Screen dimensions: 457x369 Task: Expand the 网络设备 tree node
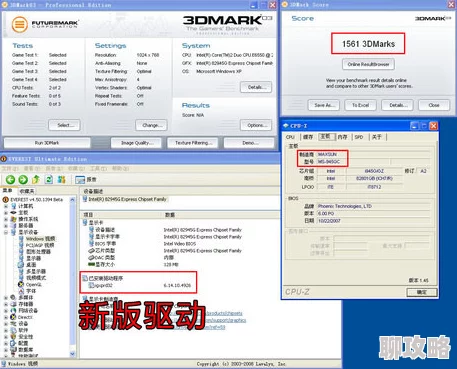(6, 310)
